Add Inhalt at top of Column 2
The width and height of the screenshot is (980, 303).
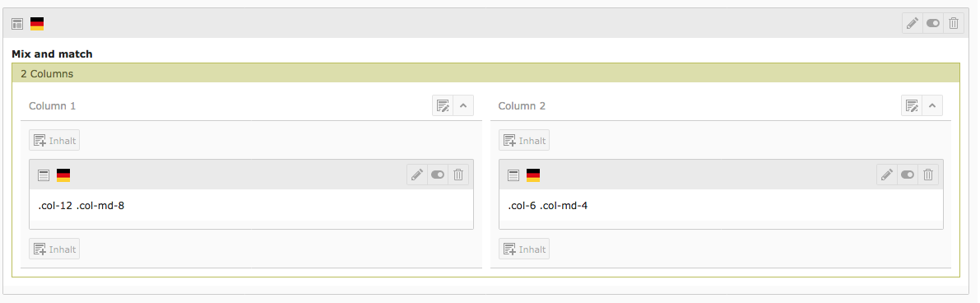coord(524,140)
